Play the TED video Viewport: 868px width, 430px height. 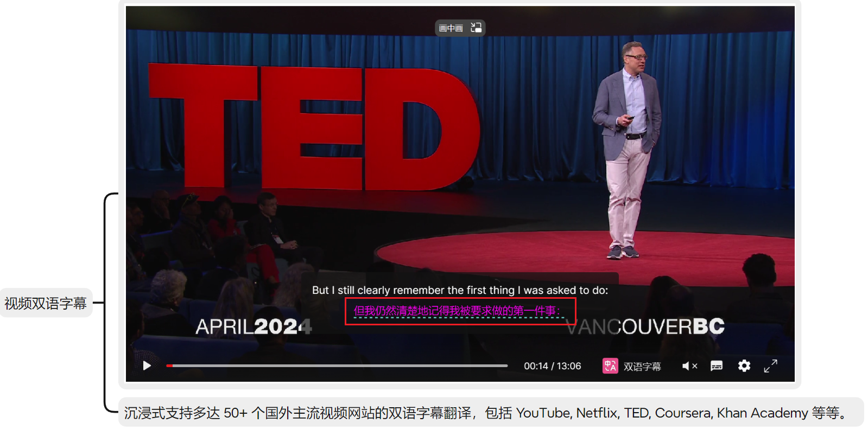click(147, 366)
